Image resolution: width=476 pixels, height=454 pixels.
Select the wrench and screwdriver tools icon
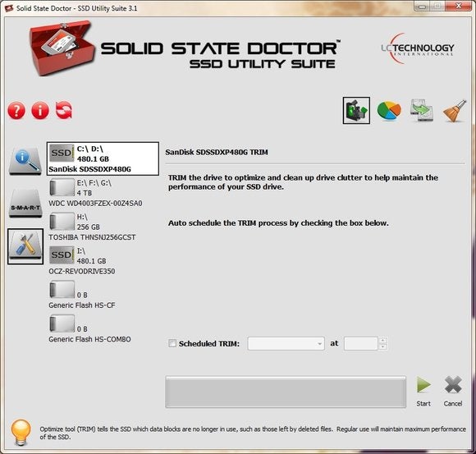coord(25,246)
